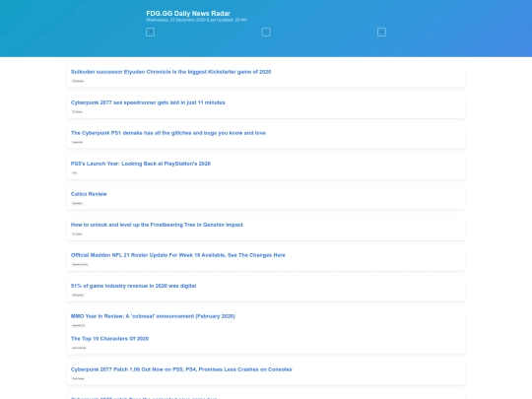Click source tag under Frostbearing Tree headline

click(77, 233)
